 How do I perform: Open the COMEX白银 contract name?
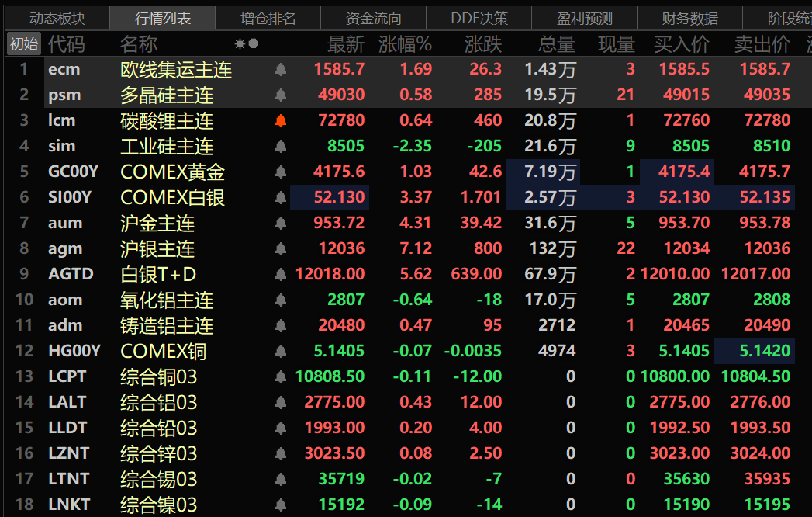pyautogui.click(x=172, y=198)
